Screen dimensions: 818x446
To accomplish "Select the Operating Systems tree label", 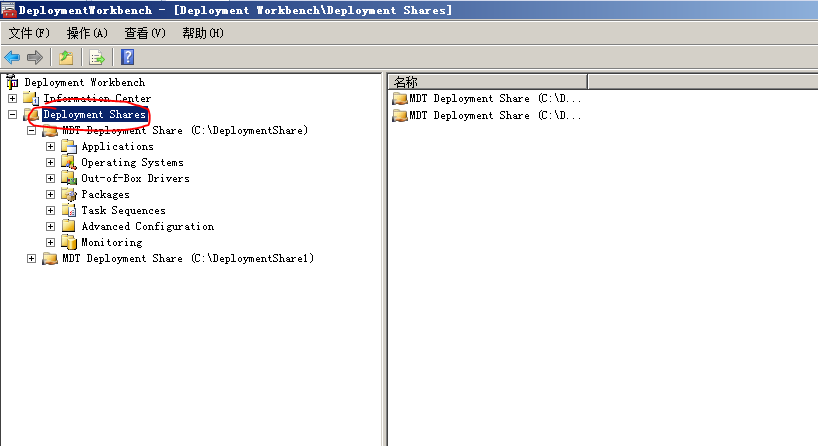I will pyautogui.click(x=133, y=163).
